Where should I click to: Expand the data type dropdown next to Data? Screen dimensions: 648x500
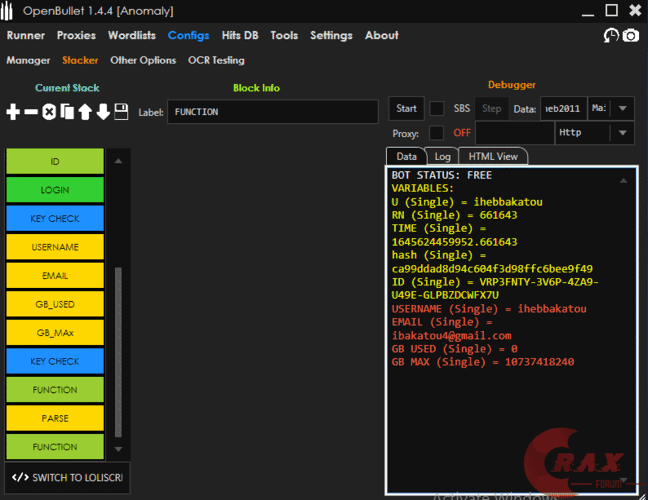pos(621,108)
